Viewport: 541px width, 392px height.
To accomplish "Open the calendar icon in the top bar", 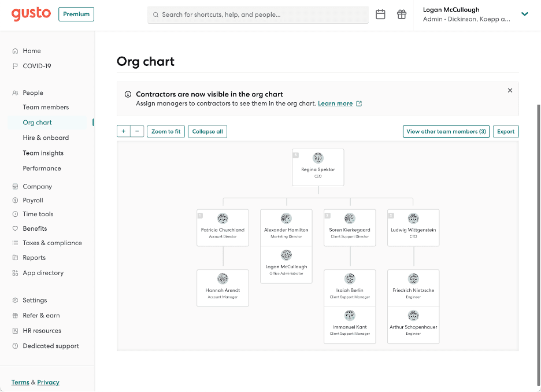I will 380,14.
